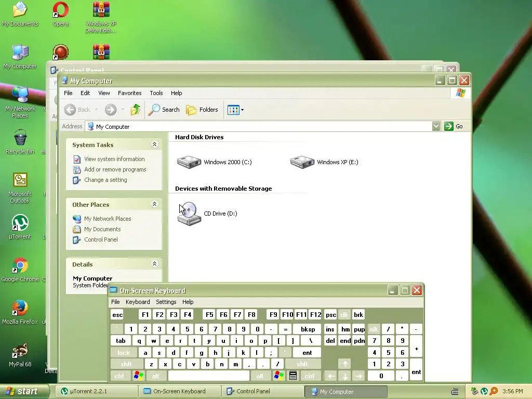
Task: Toggle the left shft key on On-Screen Keyboard
Action: pyautogui.click(x=126, y=364)
